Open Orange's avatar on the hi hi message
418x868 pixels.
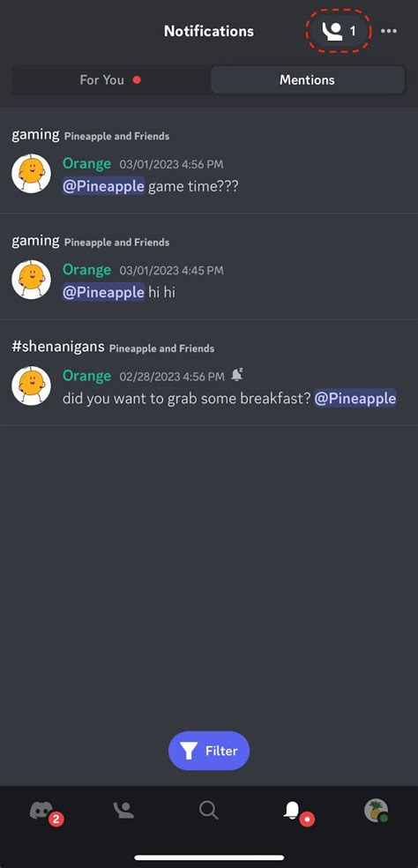click(31, 280)
